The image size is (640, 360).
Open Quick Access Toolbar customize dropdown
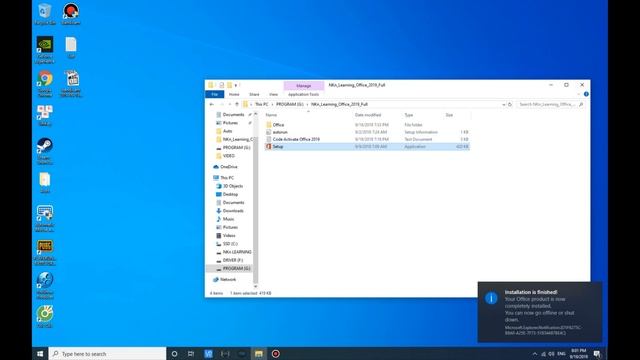(x=236, y=85)
